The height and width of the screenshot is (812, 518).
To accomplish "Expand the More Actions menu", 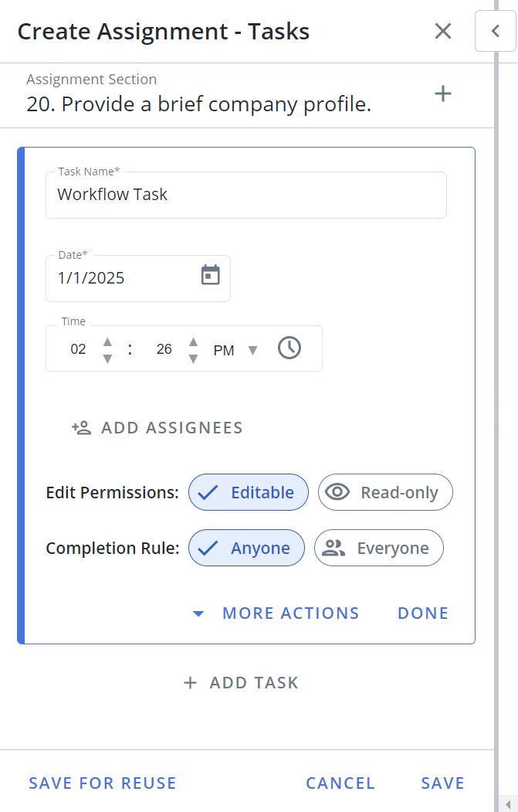I will tap(276, 613).
